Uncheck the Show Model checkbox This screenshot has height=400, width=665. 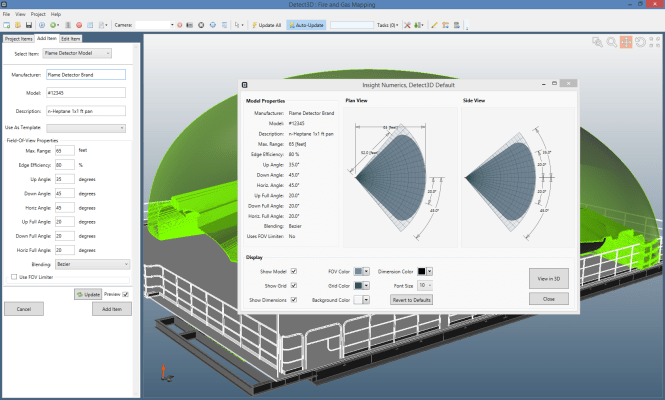293,271
